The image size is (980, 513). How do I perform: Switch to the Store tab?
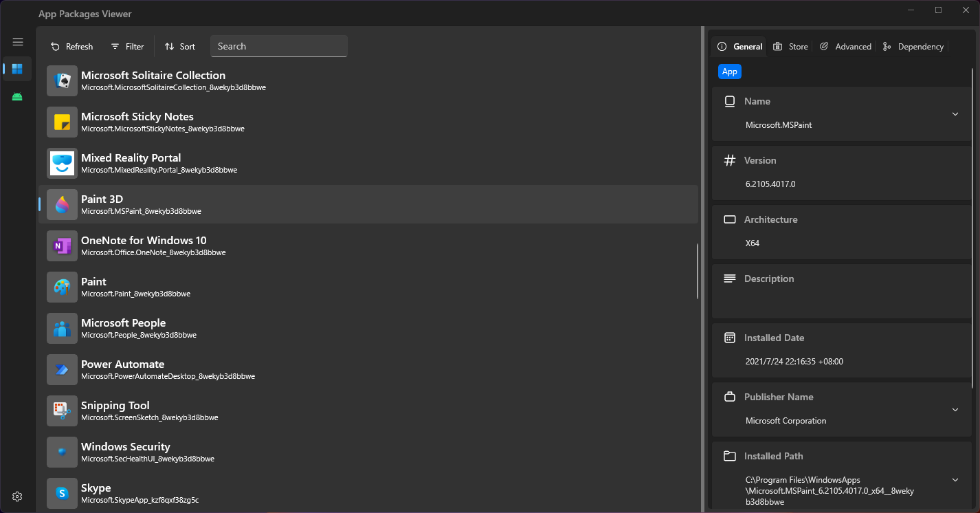tap(790, 47)
